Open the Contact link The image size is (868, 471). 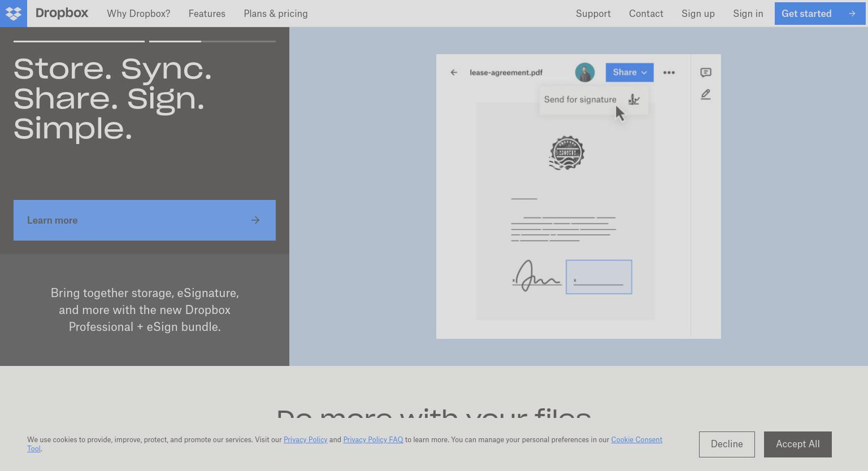point(646,14)
